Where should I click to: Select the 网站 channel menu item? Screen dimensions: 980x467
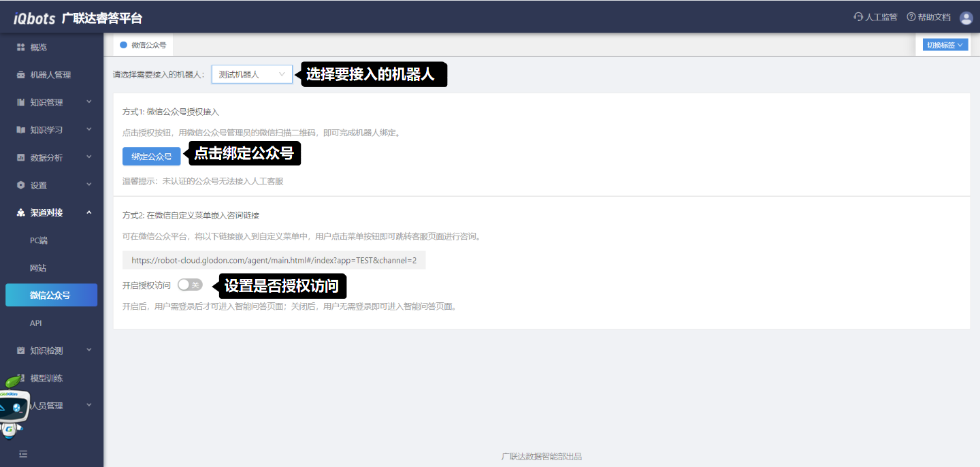38,268
